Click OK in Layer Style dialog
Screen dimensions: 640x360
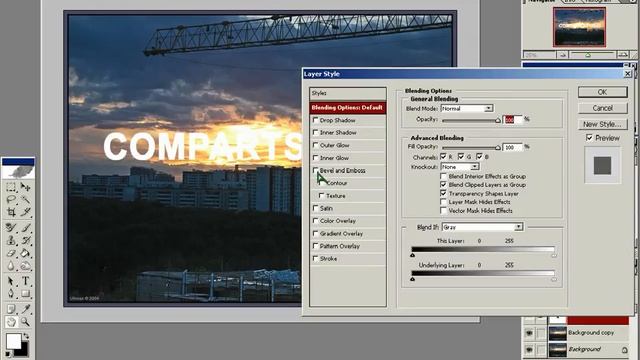(x=602, y=92)
